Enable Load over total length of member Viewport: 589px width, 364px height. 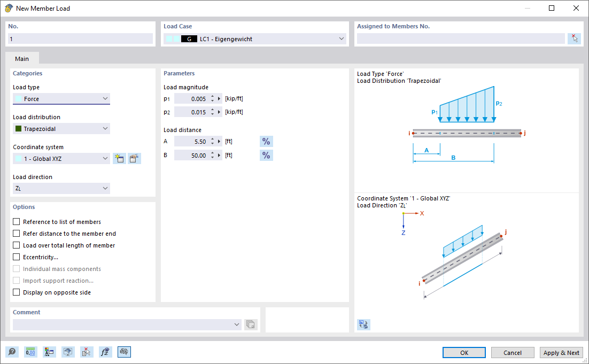coord(16,245)
